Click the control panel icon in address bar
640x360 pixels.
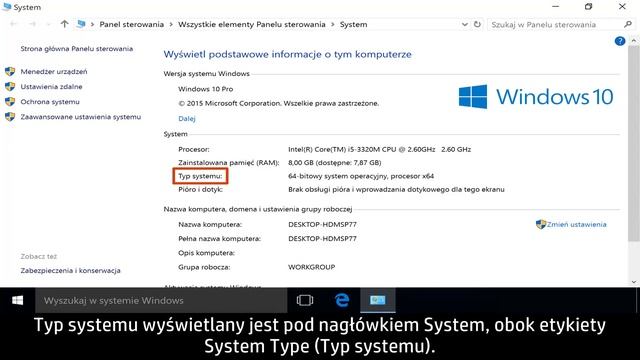coord(81,24)
